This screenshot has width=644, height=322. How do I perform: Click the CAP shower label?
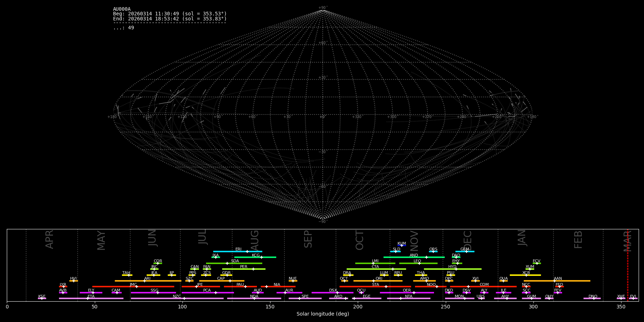pyautogui.click(x=221, y=279)
